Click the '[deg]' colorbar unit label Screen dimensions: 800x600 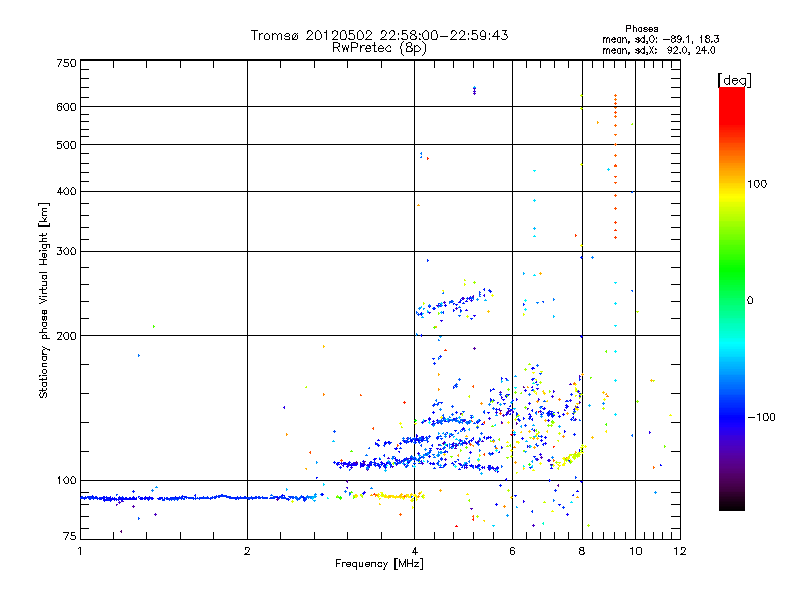click(x=734, y=80)
